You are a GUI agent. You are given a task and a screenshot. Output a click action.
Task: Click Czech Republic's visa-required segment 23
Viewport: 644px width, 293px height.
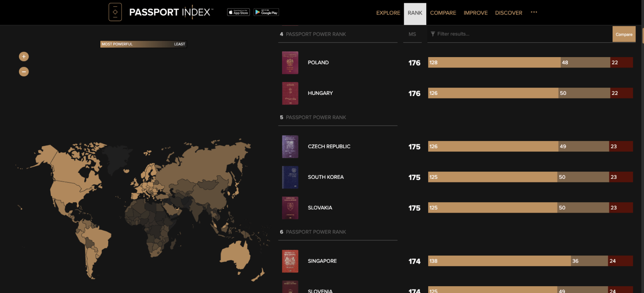tap(621, 146)
